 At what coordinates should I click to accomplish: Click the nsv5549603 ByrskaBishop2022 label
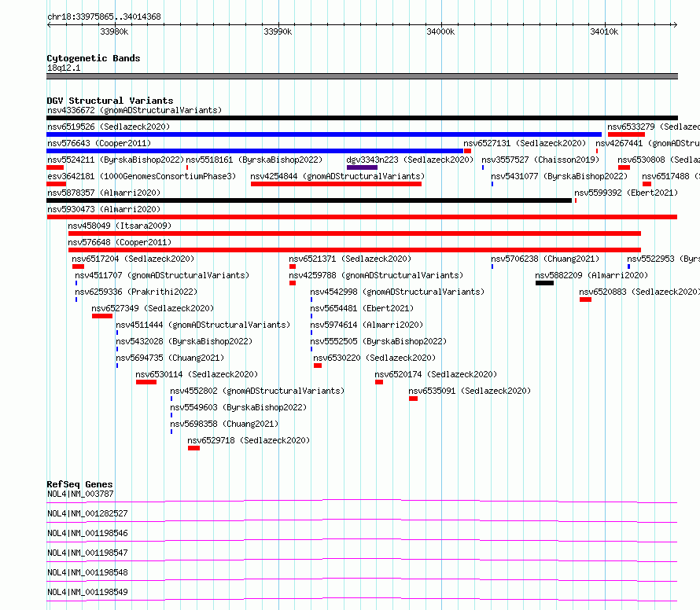pyautogui.click(x=239, y=407)
